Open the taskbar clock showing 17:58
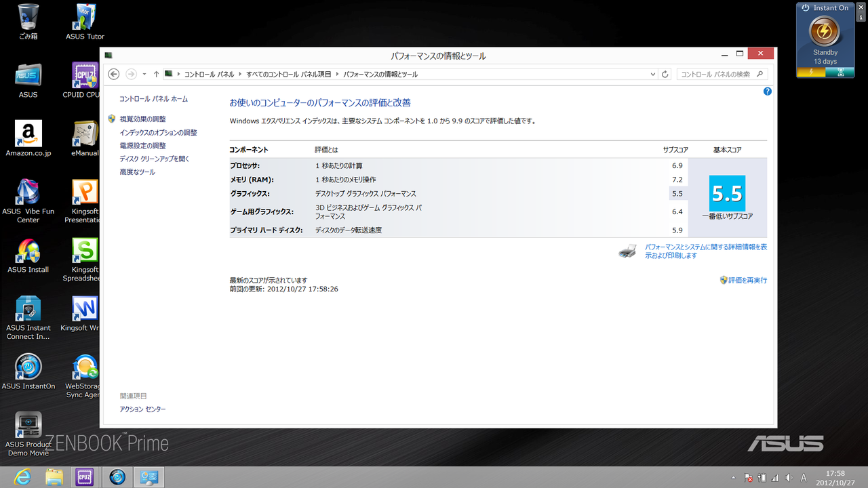Viewport: 868px width, 488px height. point(836,478)
